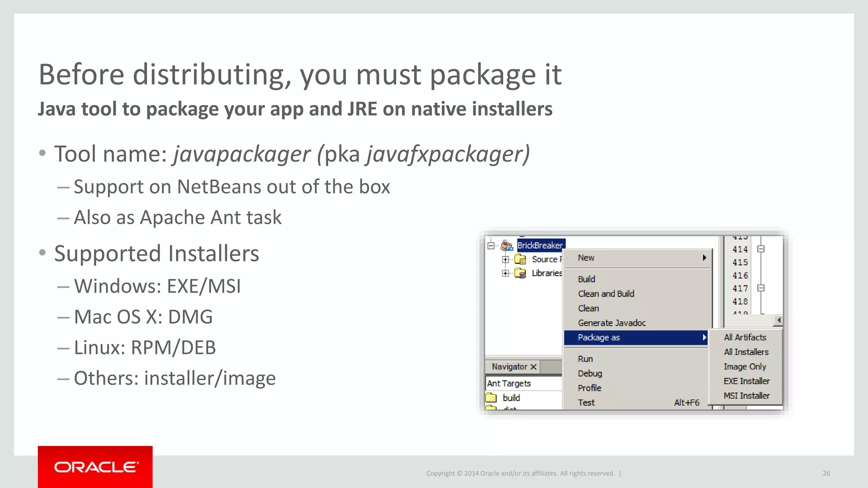
Task: Collapse code fold at line 417
Action: (x=761, y=288)
